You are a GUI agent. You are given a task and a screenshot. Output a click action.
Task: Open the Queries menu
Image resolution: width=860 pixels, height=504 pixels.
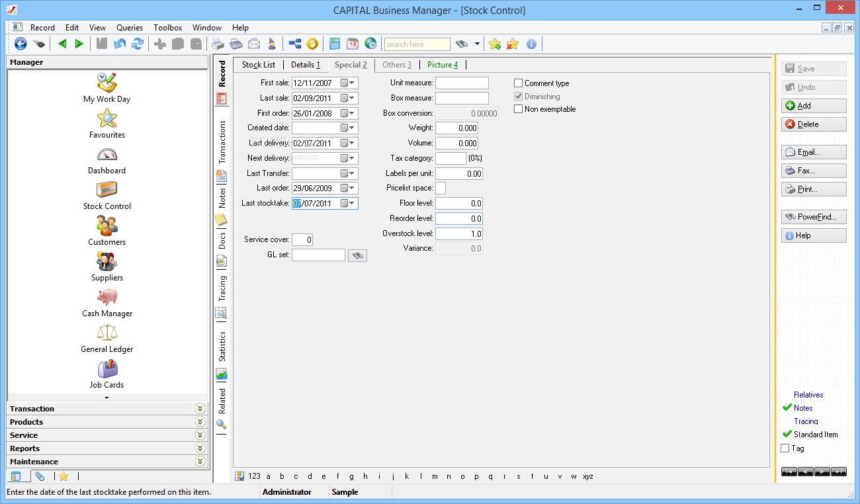pyautogui.click(x=130, y=28)
